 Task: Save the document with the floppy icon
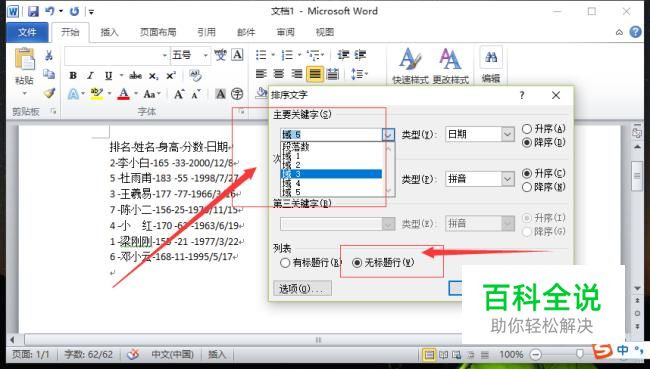(x=33, y=11)
